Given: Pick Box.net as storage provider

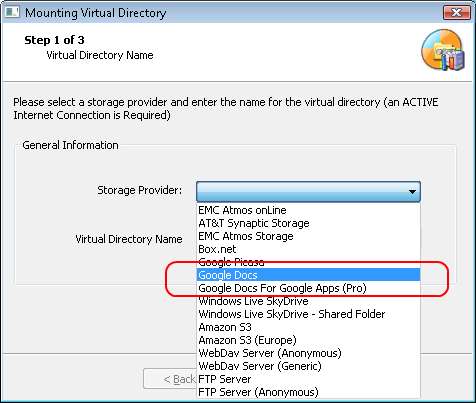Looking at the screenshot, I should [x=308, y=249].
